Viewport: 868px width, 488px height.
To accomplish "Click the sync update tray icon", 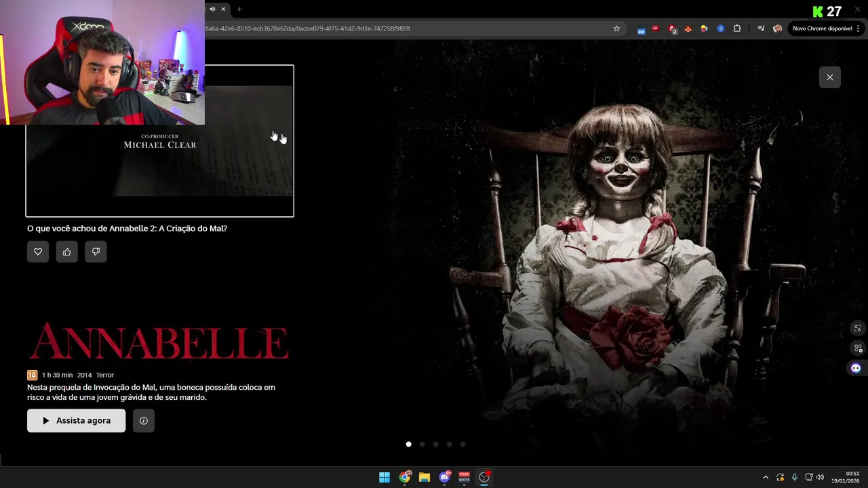I will [x=781, y=477].
